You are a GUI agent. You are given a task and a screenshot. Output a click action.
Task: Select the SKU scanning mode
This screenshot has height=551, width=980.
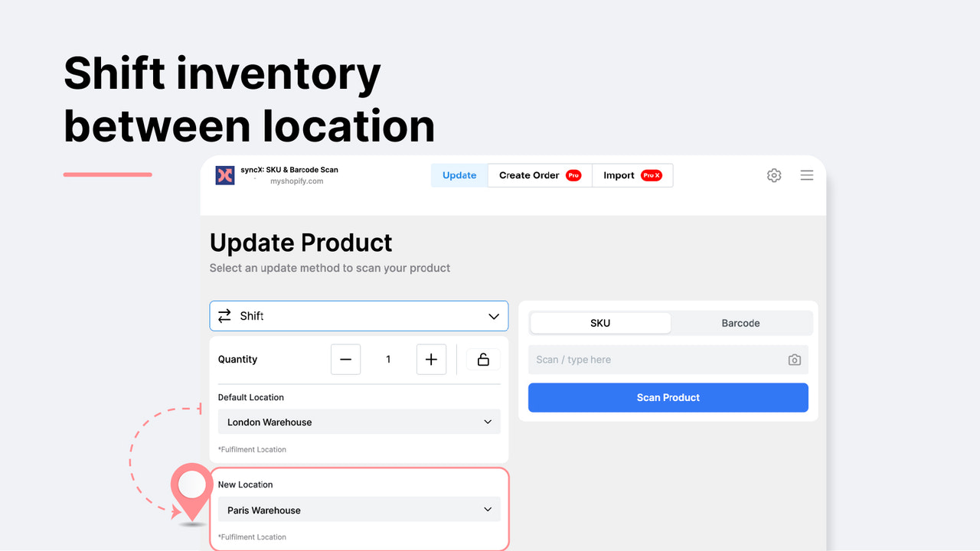(x=600, y=322)
